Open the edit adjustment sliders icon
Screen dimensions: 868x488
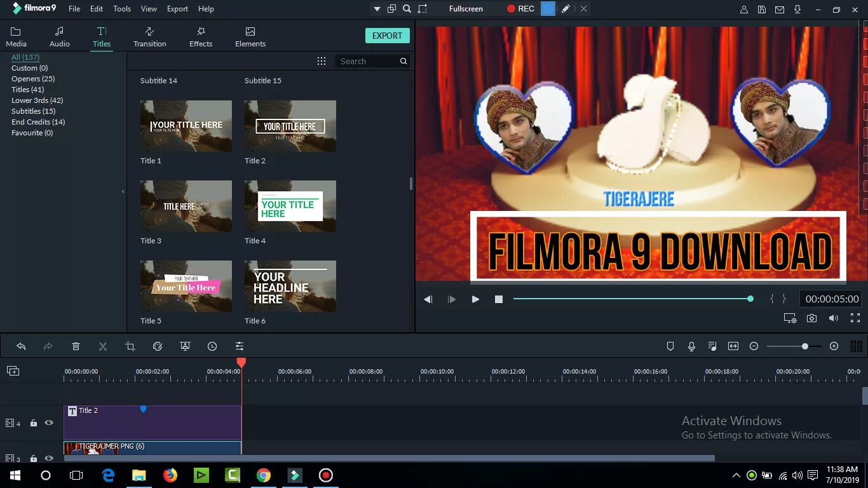click(x=240, y=346)
